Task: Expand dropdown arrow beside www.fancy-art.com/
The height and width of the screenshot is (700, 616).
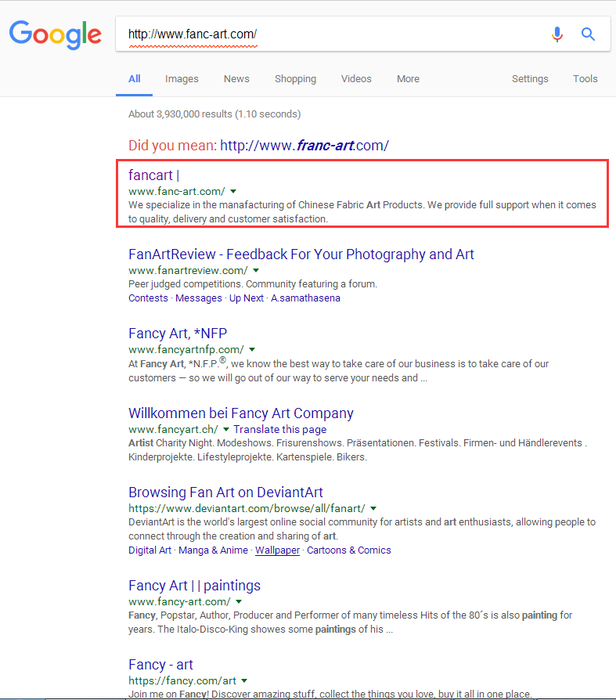Action: click(239, 602)
